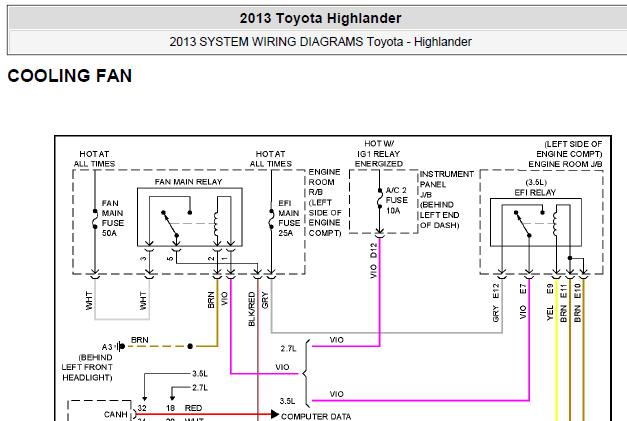Click the switch contact inside EFI RELAY
Image resolution: width=627 pixels, height=421 pixels.
(523, 224)
